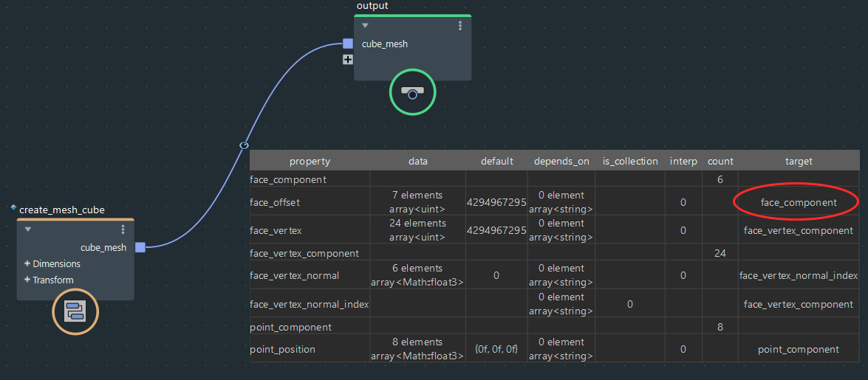Open the three-dot menu on output node

[460, 26]
